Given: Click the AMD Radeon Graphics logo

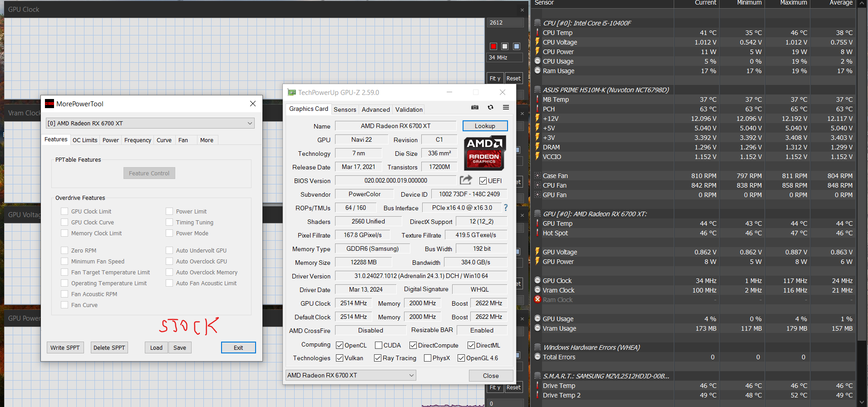Looking at the screenshot, I should pyautogui.click(x=484, y=153).
